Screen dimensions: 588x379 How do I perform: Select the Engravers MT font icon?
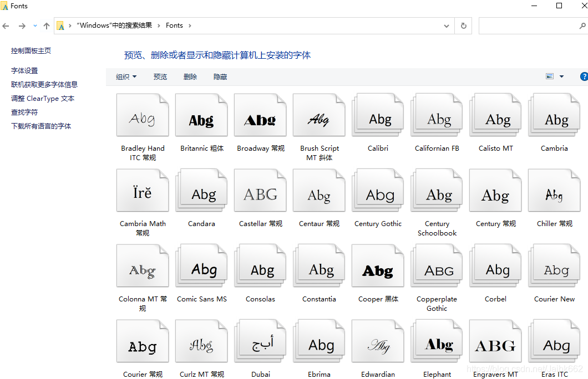(x=496, y=341)
